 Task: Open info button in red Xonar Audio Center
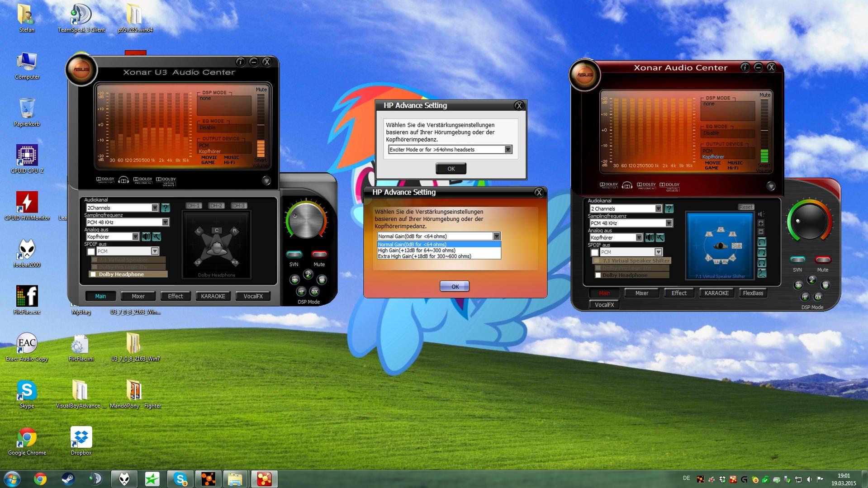click(745, 67)
